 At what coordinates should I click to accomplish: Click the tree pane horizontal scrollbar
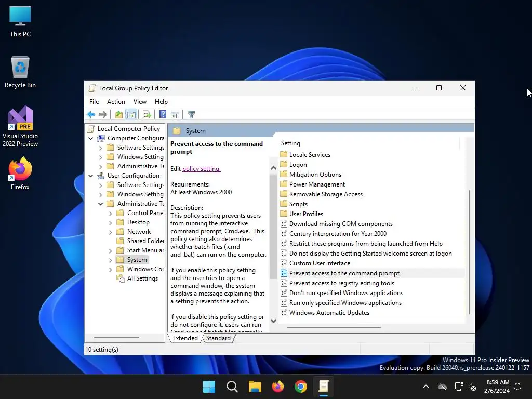(116, 338)
